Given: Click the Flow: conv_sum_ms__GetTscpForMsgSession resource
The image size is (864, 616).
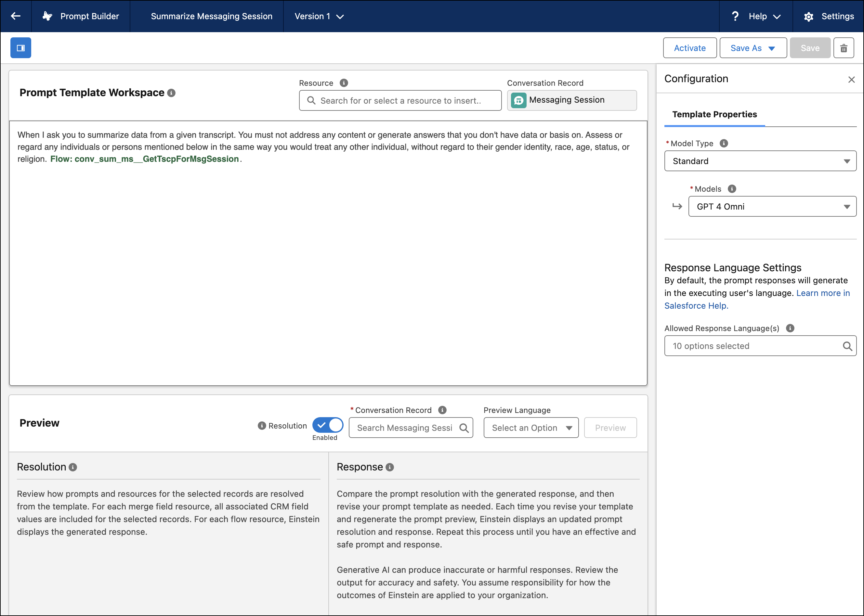Looking at the screenshot, I should pos(144,159).
